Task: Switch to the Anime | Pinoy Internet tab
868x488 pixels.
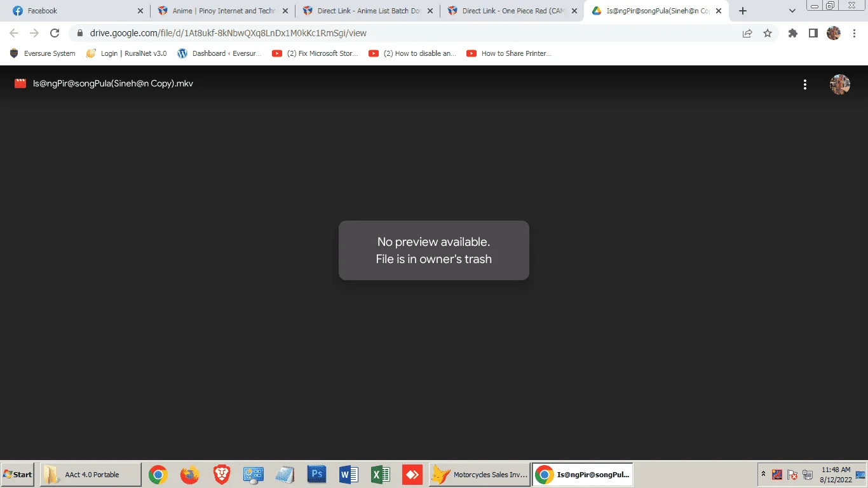Action: tap(222, 11)
